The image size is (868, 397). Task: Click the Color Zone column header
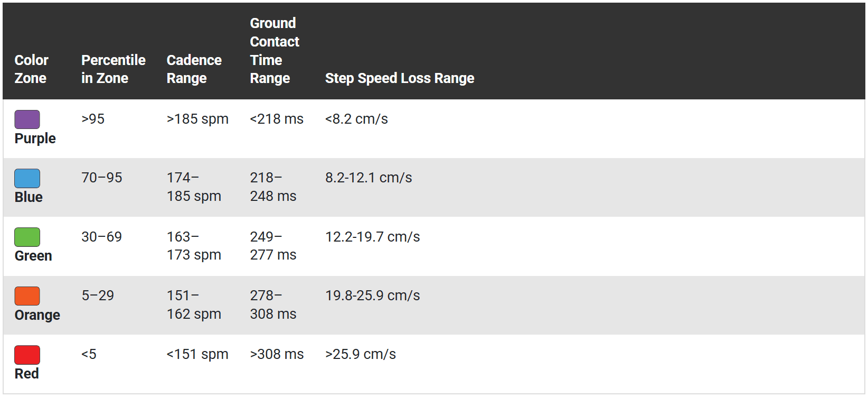31,69
